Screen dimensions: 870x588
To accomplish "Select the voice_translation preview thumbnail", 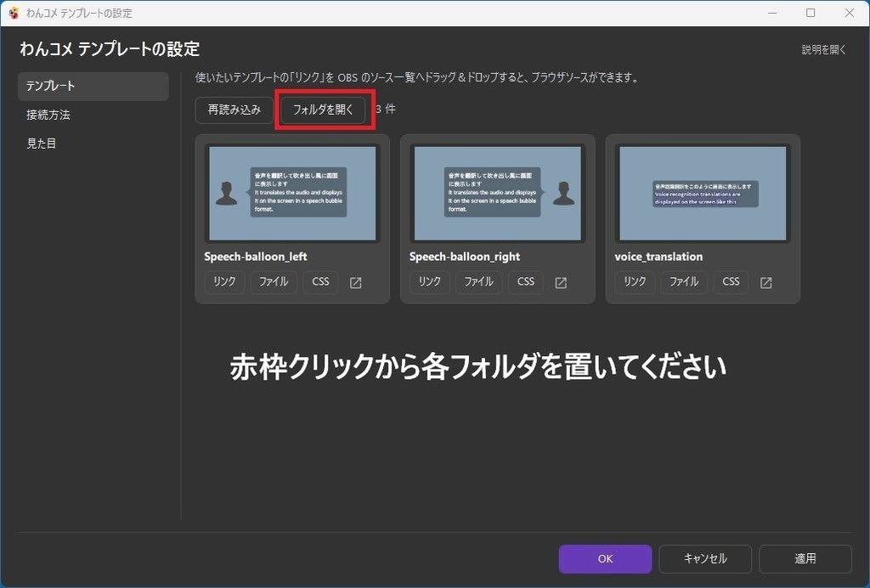I will coord(703,194).
